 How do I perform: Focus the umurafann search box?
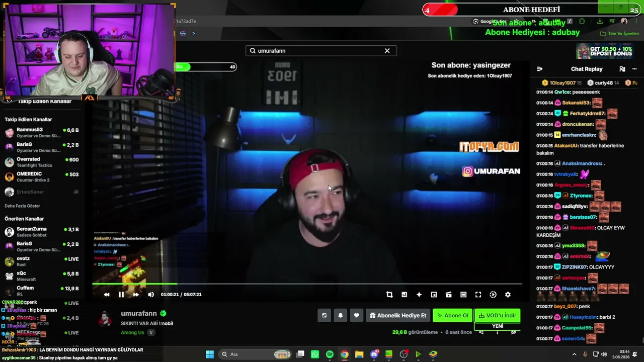(321, 51)
